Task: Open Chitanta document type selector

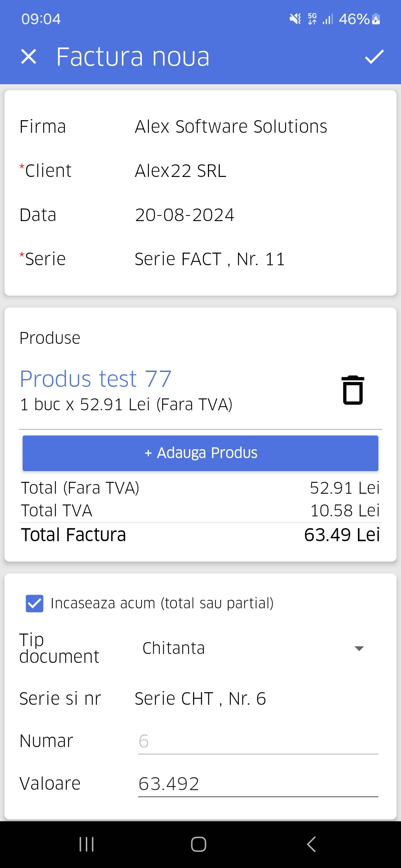Action: (174, 648)
